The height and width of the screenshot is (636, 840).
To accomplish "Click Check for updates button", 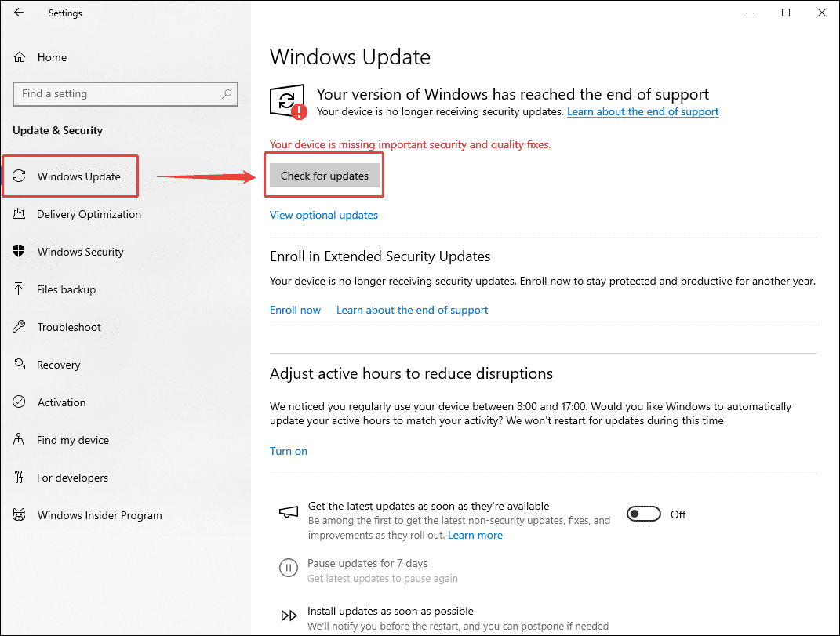I will click(x=325, y=176).
